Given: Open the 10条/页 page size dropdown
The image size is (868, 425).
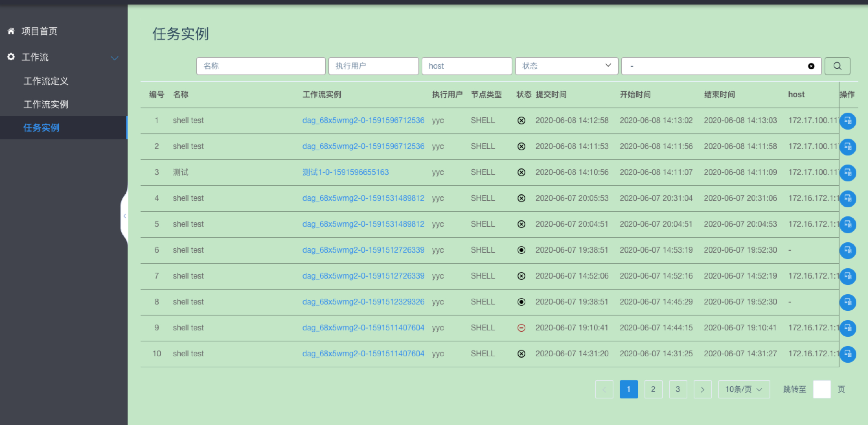Looking at the screenshot, I should 744,389.
